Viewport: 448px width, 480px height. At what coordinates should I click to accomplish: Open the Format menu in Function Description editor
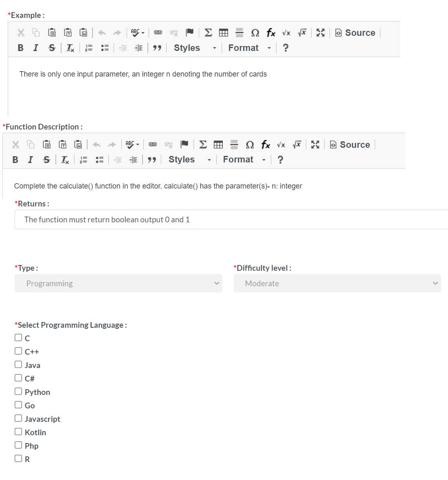[244, 160]
